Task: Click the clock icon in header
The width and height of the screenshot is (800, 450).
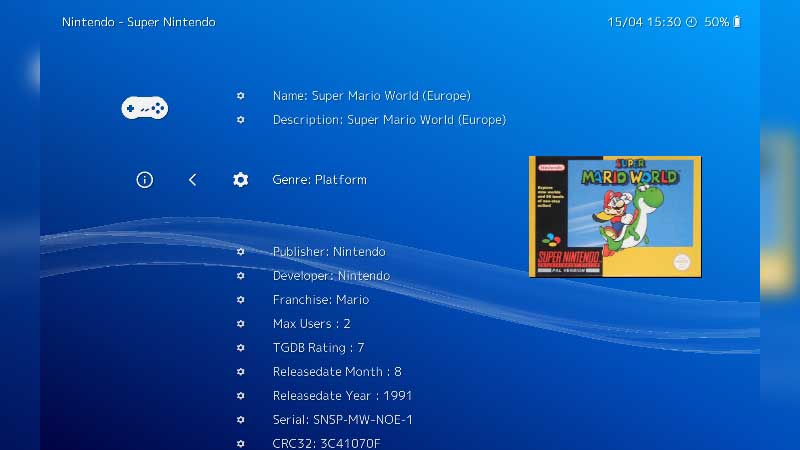Action: coord(691,22)
